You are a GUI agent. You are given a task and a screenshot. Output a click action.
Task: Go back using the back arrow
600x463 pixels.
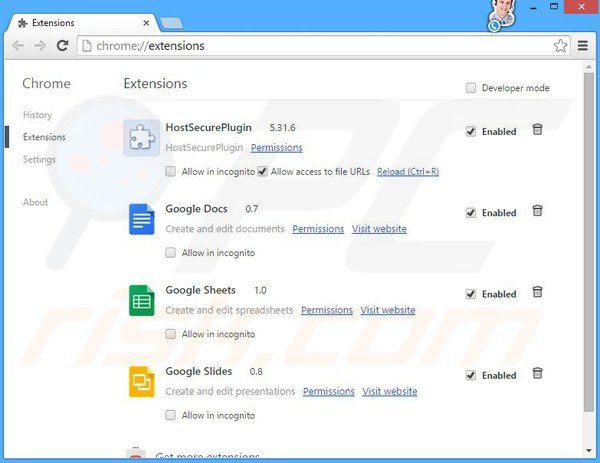pos(16,45)
